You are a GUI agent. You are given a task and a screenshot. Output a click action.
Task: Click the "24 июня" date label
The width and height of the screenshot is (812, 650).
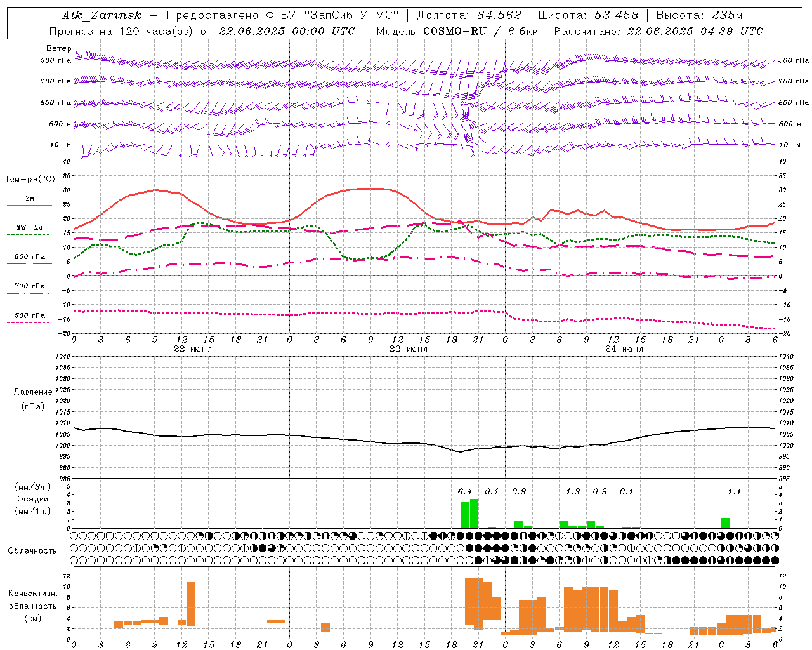(x=624, y=348)
